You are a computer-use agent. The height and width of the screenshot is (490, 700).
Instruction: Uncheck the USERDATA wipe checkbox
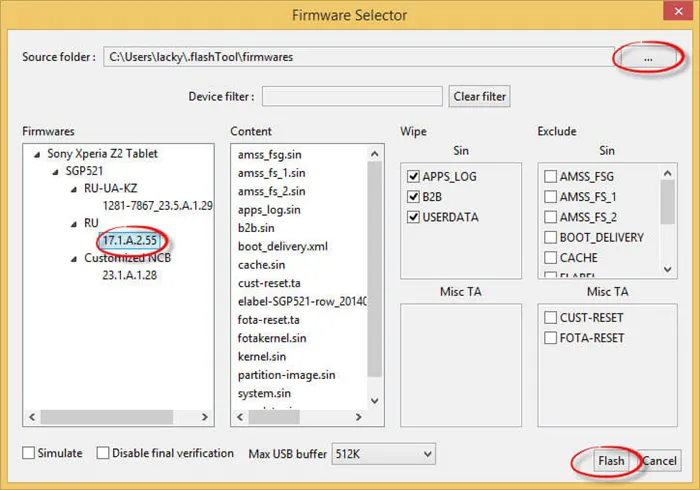pos(413,217)
